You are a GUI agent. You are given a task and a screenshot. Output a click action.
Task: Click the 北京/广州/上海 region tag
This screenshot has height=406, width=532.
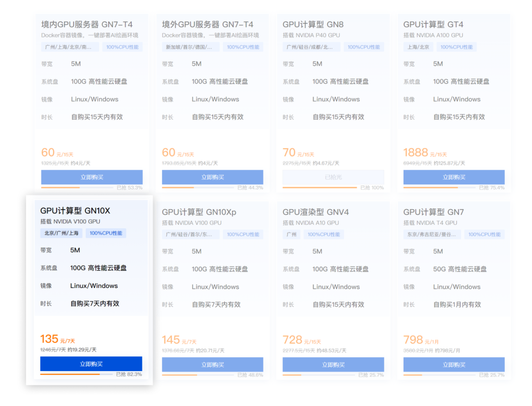tap(62, 233)
